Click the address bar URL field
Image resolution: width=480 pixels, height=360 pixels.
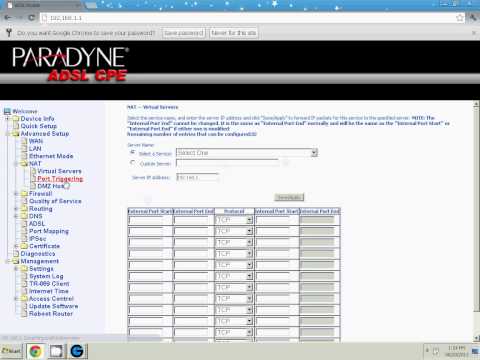pyautogui.click(x=248, y=18)
